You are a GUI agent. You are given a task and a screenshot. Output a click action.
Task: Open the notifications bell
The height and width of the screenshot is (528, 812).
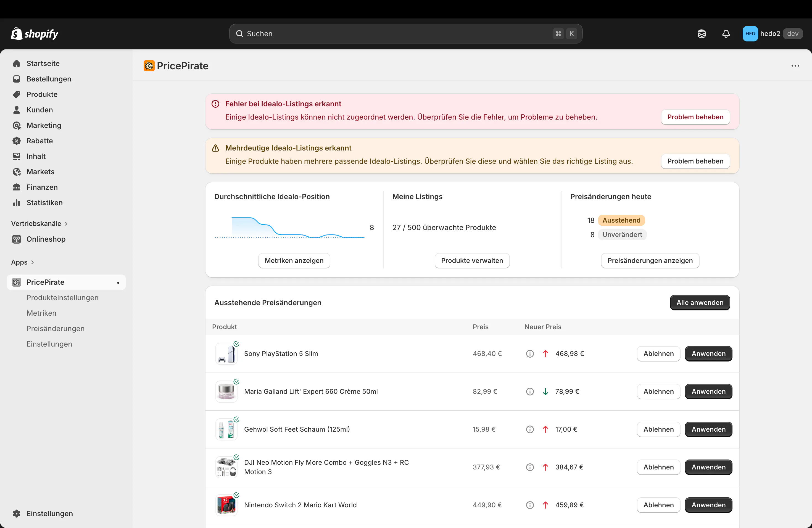726,34
